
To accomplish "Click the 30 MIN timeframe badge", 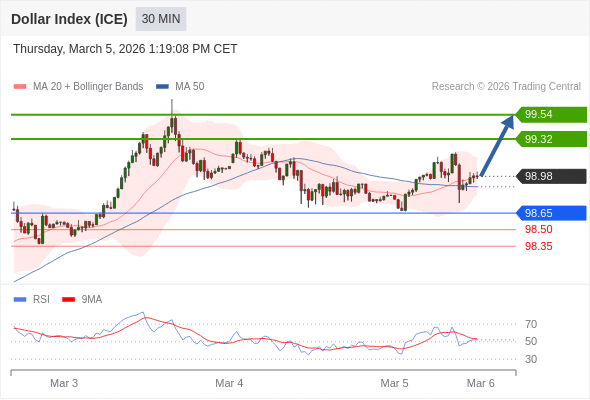I will click(x=161, y=19).
